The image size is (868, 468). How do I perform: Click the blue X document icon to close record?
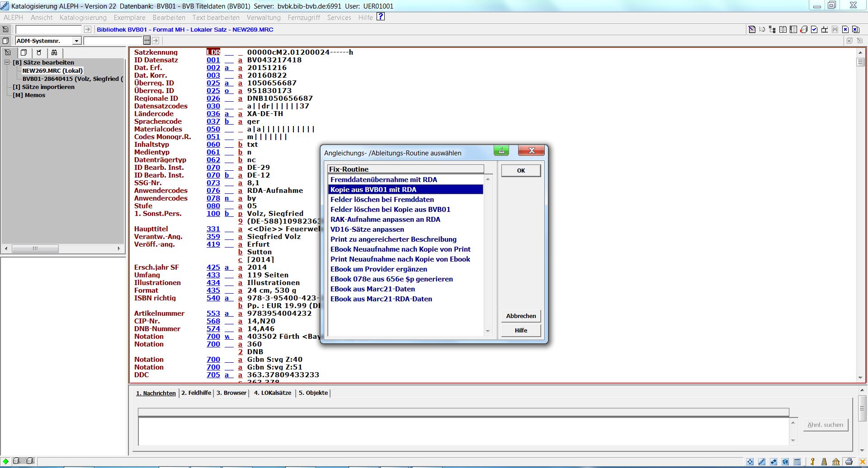point(845,29)
